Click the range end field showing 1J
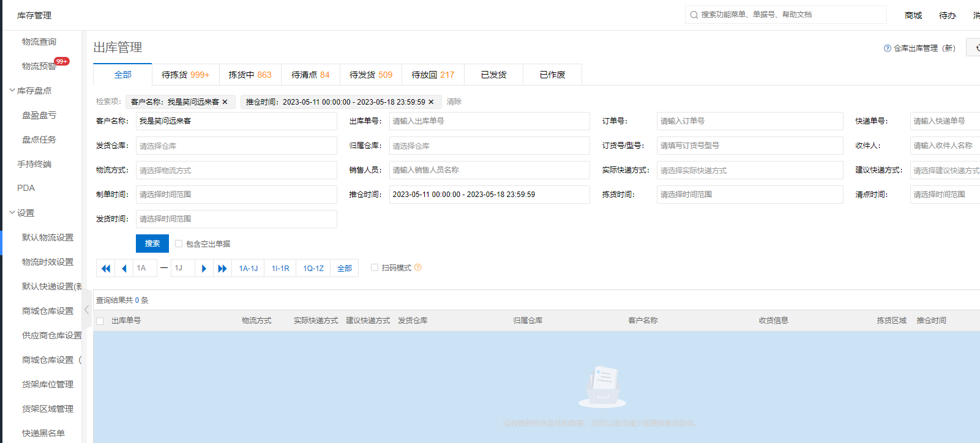Screen dimensions: 980x443 click(x=183, y=268)
